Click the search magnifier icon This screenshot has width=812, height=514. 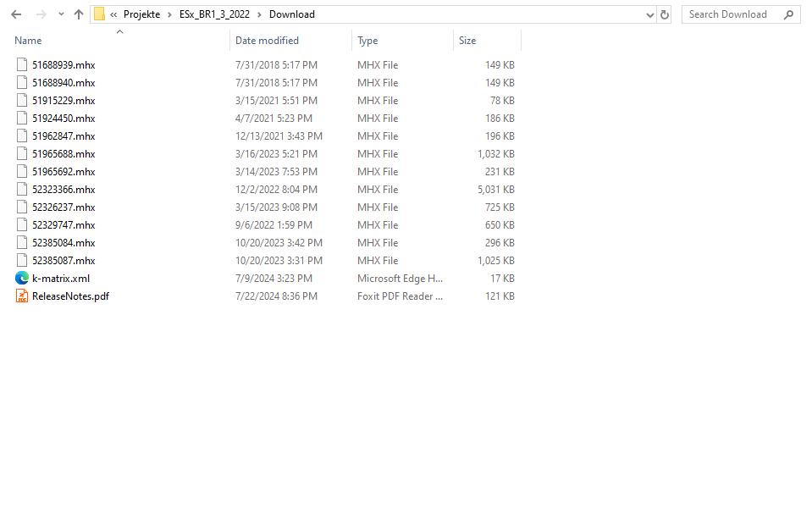pos(788,14)
